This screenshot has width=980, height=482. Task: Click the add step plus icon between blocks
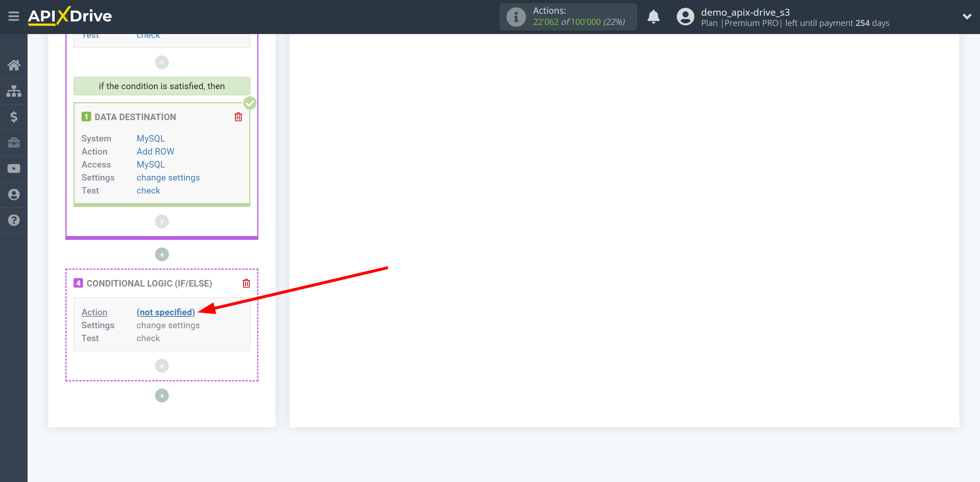162,254
